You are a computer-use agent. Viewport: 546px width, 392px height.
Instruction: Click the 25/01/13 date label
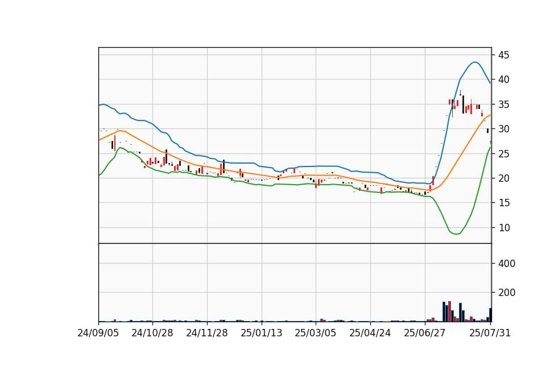pyautogui.click(x=262, y=333)
